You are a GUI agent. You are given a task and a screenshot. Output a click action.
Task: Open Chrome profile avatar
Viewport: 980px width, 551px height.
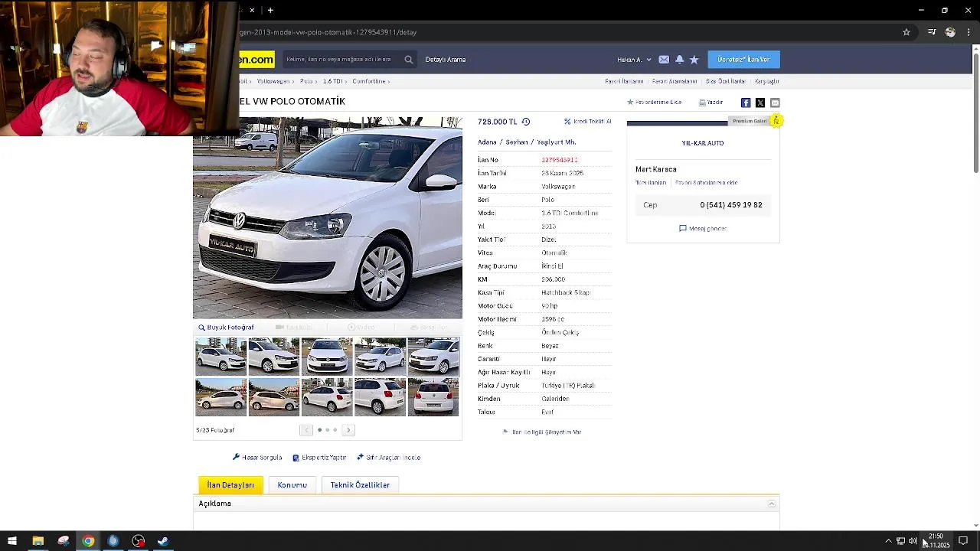pos(950,32)
